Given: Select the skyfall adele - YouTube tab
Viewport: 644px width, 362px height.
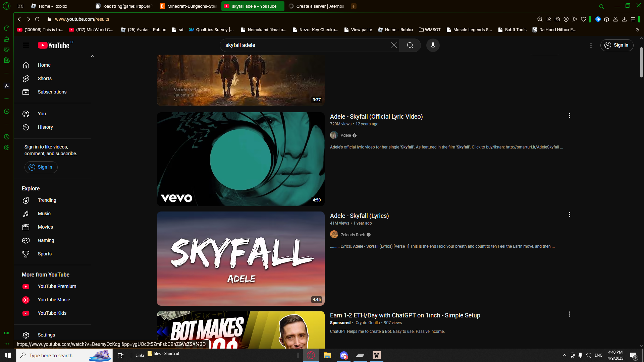Looking at the screenshot, I should 253,6.
